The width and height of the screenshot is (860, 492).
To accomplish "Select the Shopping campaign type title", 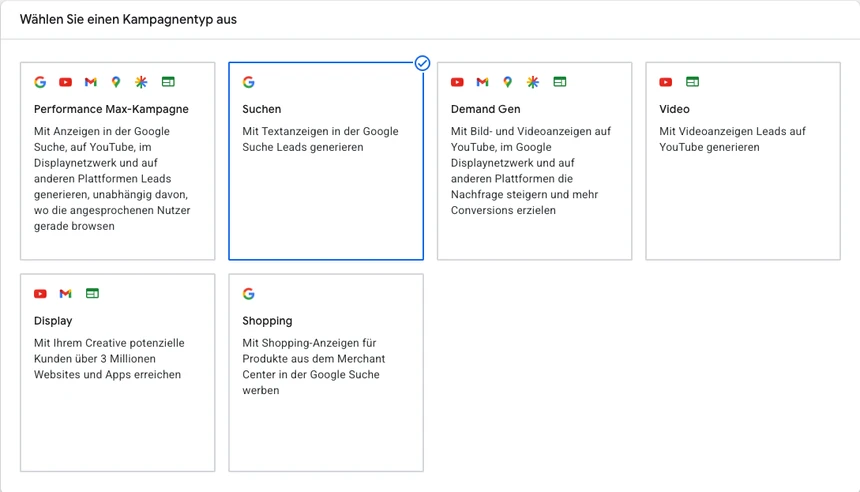I will [x=267, y=321].
